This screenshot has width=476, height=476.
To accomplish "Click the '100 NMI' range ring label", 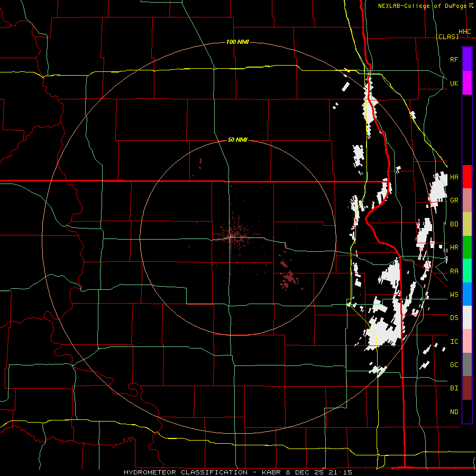I will coord(237,42).
